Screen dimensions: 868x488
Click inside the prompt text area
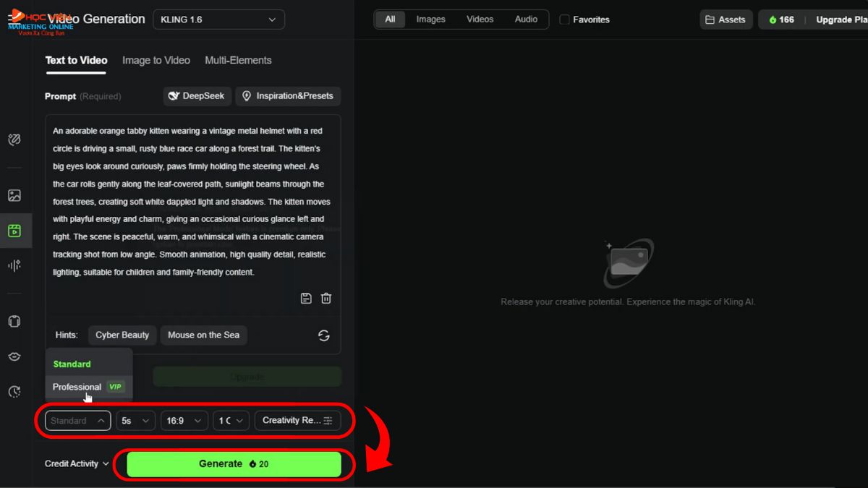click(x=192, y=202)
